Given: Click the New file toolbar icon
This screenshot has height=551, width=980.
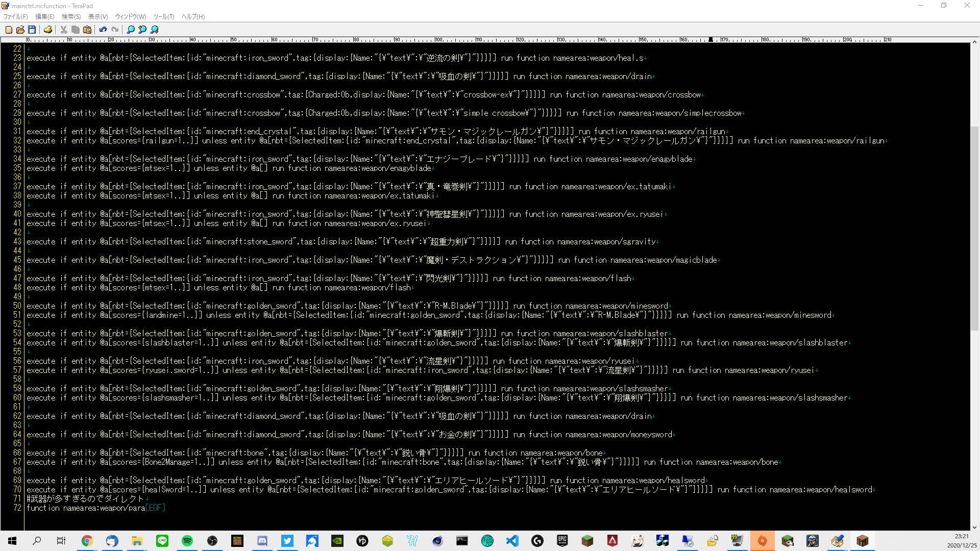Looking at the screenshot, I should coord(9,30).
